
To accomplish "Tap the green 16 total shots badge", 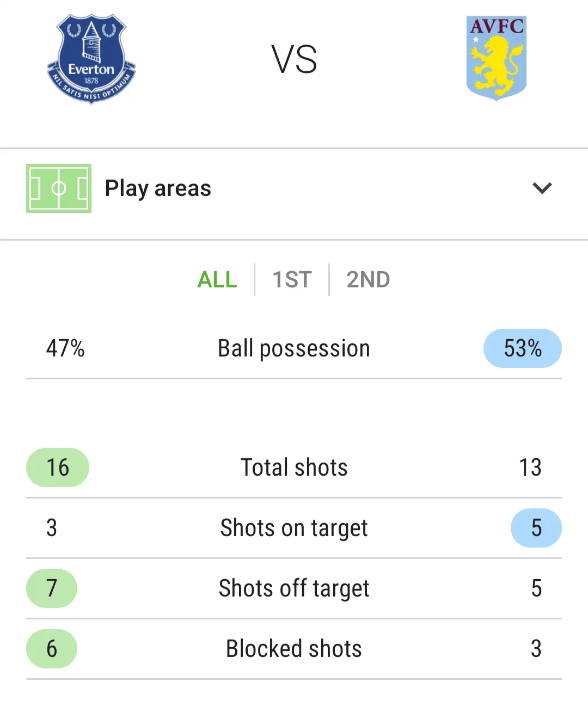I will point(58,468).
